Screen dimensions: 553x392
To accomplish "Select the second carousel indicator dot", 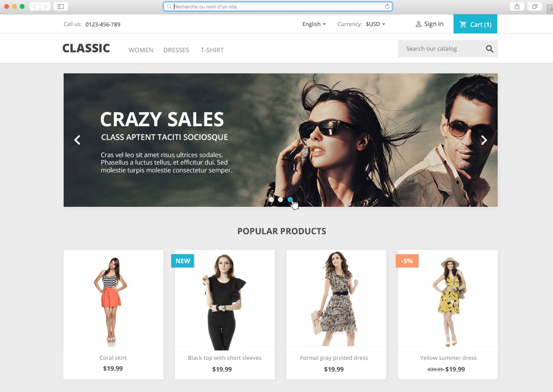I will 281,200.
